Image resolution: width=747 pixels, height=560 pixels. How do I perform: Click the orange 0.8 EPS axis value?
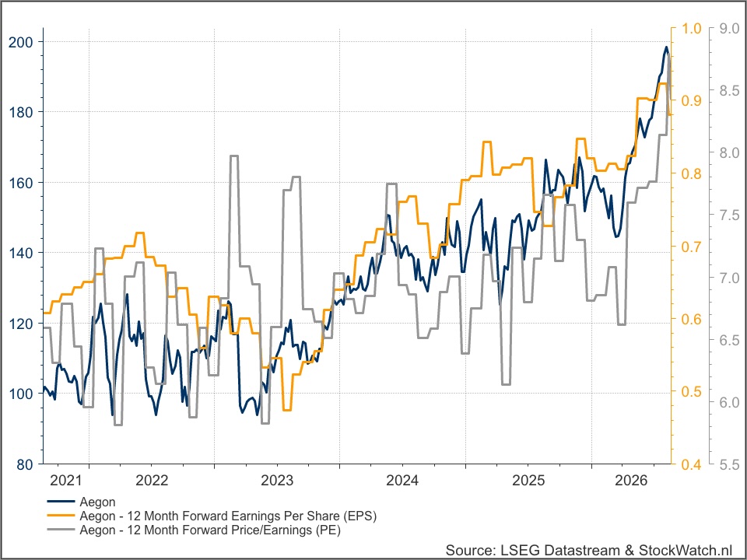pyautogui.click(x=691, y=173)
